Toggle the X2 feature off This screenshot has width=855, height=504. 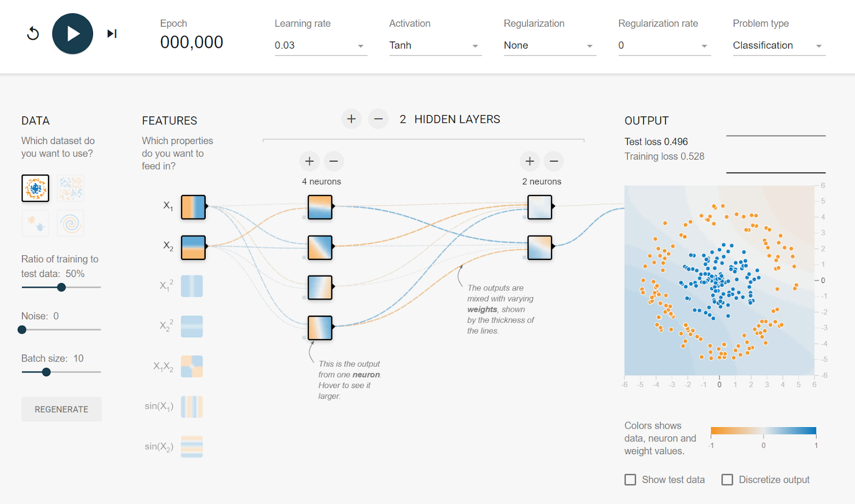192,247
